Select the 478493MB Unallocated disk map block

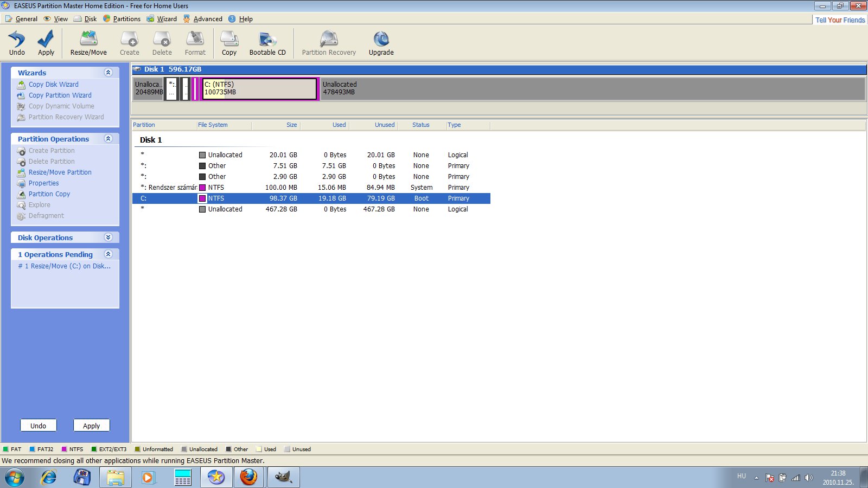pos(592,89)
